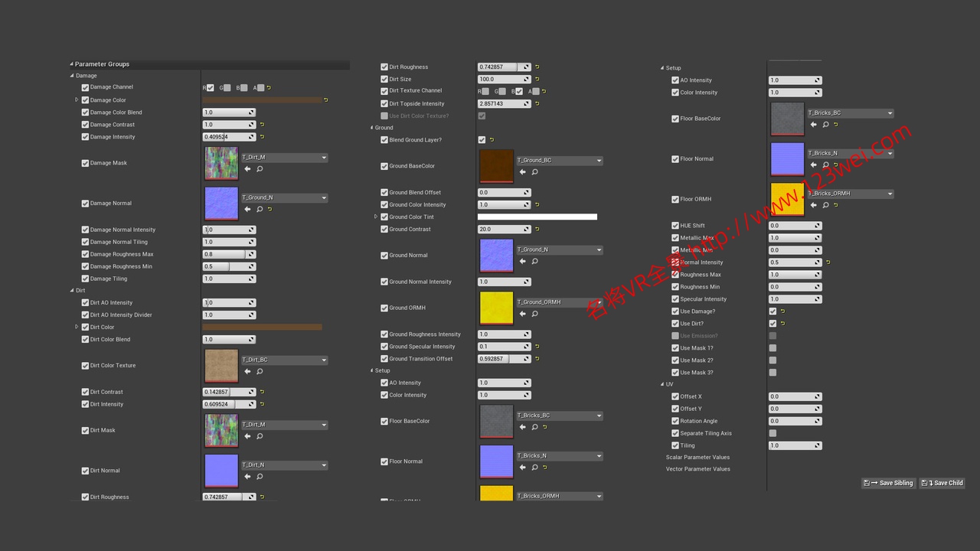
Task: Collapse the Parameter Groups header
Action: click(x=71, y=64)
